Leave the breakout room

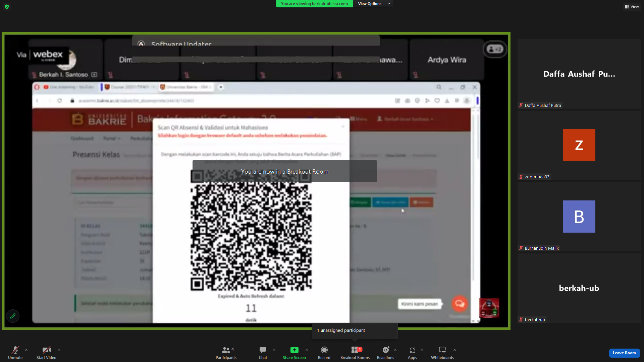(624, 353)
